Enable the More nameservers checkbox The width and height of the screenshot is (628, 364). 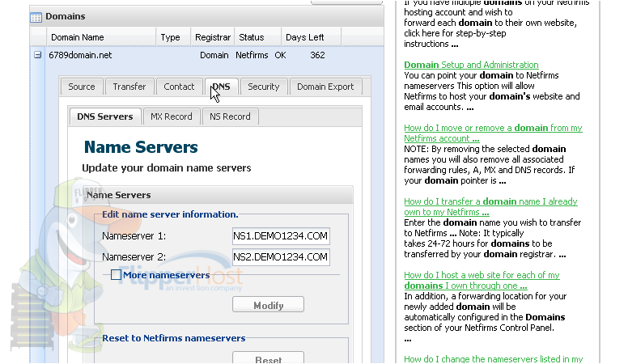pyautogui.click(x=117, y=275)
